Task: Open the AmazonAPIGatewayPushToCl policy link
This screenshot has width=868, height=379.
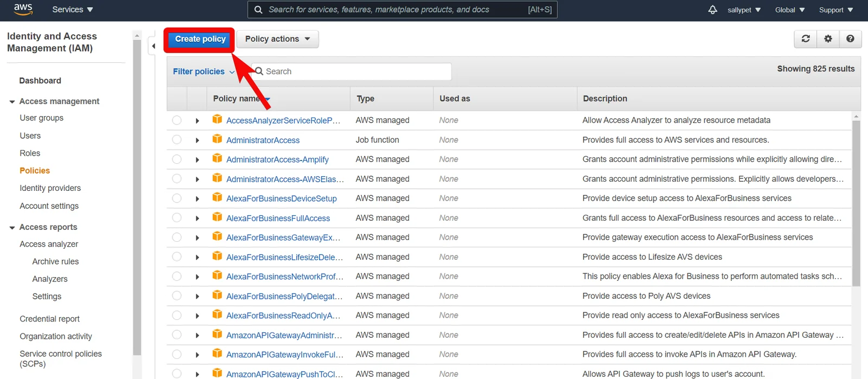Action: pyautogui.click(x=284, y=374)
